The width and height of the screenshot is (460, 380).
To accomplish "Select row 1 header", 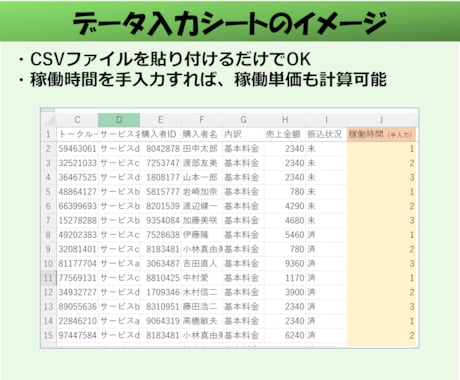I will click(x=49, y=134).
